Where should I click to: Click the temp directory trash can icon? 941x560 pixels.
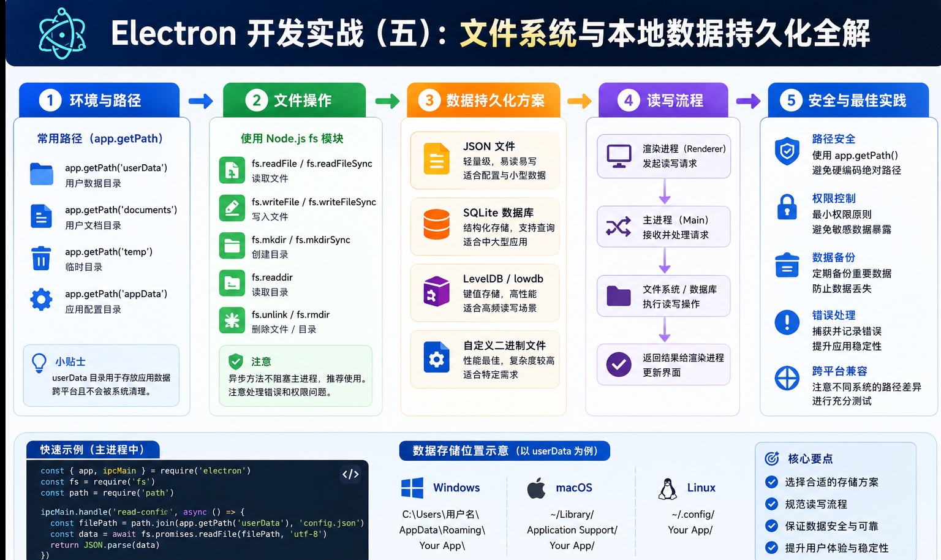(x=41, y=258)
